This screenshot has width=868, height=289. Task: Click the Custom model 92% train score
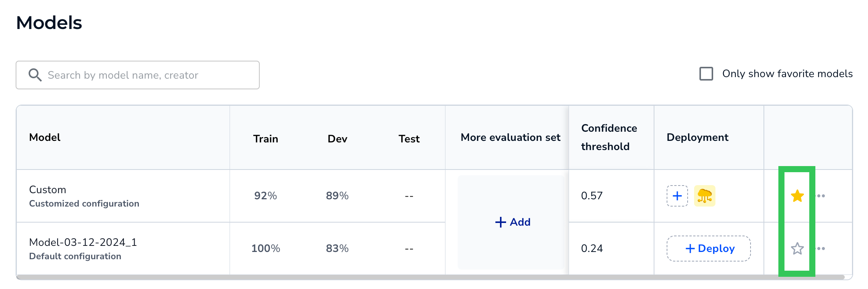click(265, 196)
